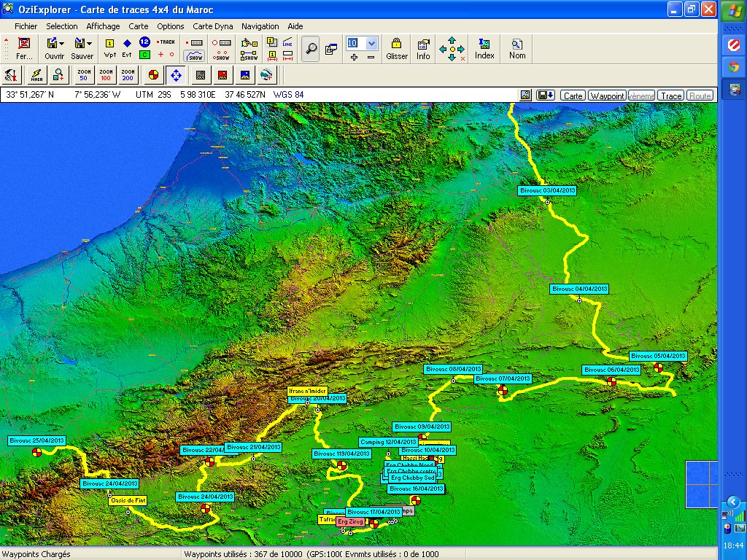Open the Navigation menu
Image resolution: width=747 pixels, height=560 pixels.
pos(260,26)
